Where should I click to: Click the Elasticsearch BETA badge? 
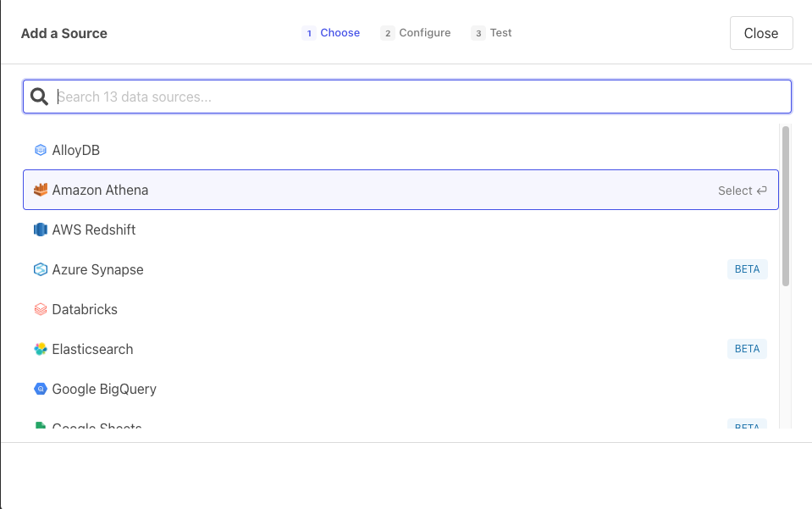(747, 349)
